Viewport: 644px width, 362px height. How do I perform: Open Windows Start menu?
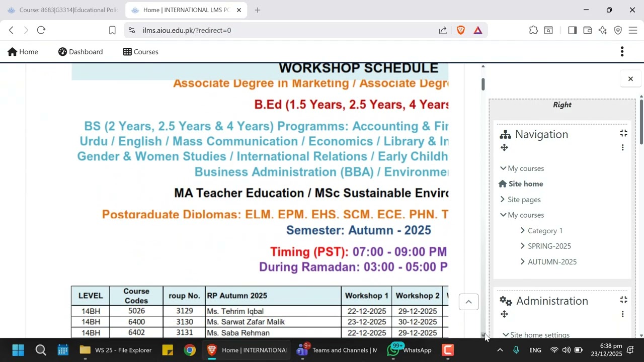(x=18, y=350)
